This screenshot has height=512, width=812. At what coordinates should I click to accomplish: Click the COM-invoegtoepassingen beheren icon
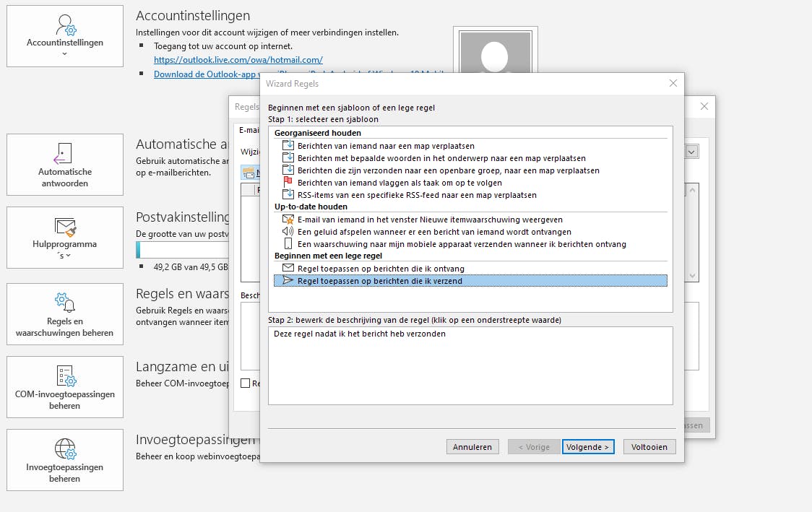(66, 376)
